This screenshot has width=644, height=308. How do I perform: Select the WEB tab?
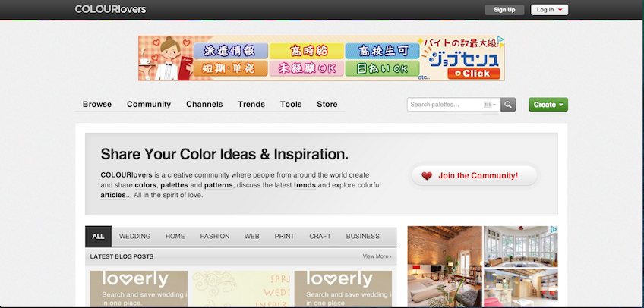click(252, 236)
